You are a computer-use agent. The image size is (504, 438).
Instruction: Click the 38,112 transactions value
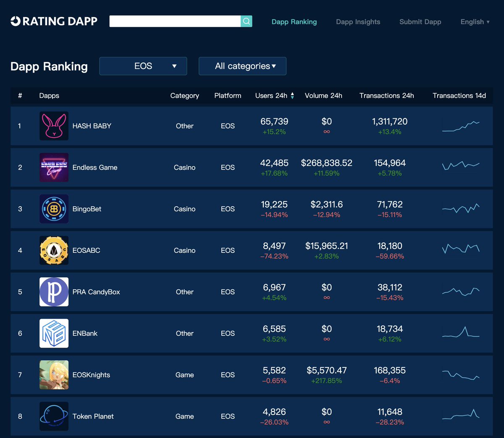(x=390, y=288)
